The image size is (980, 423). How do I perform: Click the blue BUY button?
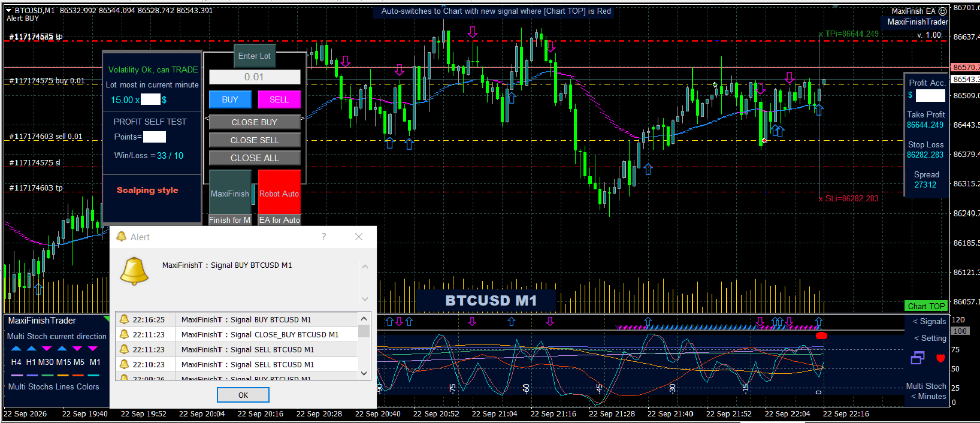click(230, 99)
